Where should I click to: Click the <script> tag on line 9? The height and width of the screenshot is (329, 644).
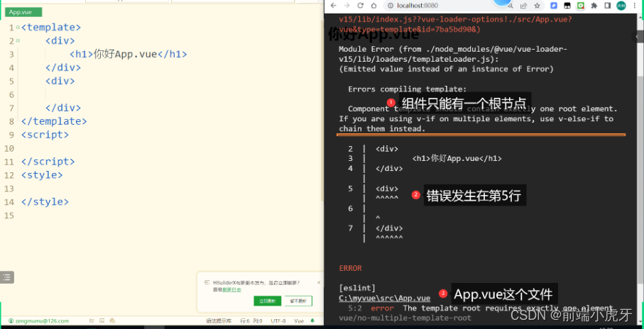coord(45,135)
